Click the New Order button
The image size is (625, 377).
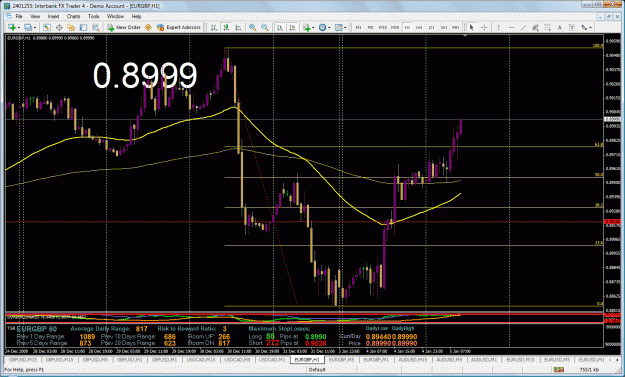click(124, 27)
